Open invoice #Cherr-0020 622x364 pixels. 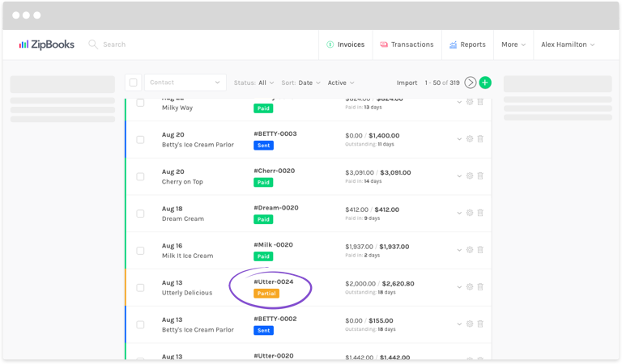(x=274, y=171)
